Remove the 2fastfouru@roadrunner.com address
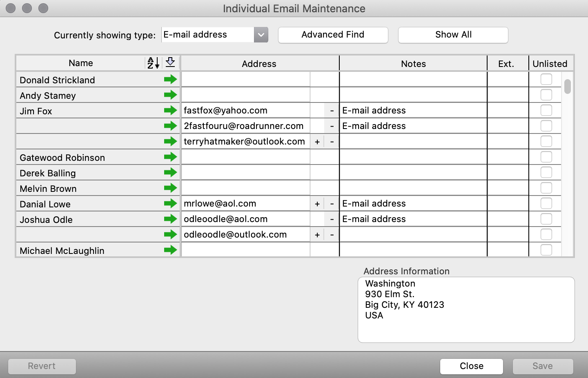The height and width of the screenshot is (378, 588). (332, 126)
